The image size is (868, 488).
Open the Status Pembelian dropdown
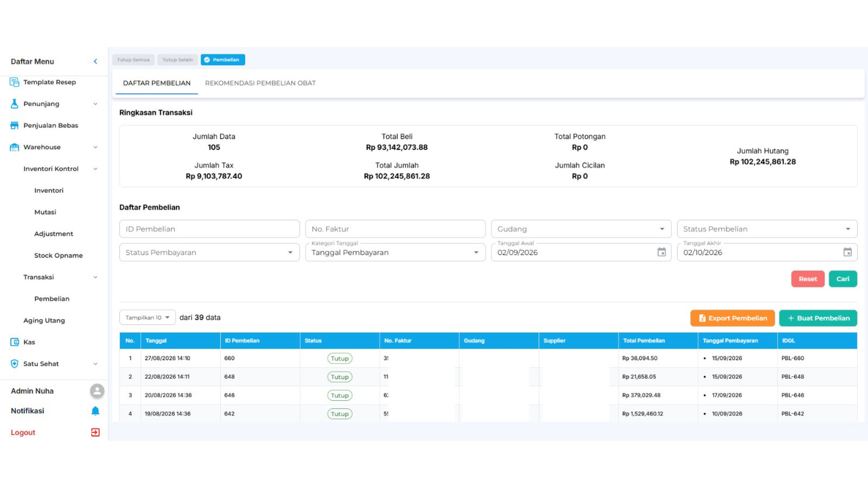coord(767,229)
